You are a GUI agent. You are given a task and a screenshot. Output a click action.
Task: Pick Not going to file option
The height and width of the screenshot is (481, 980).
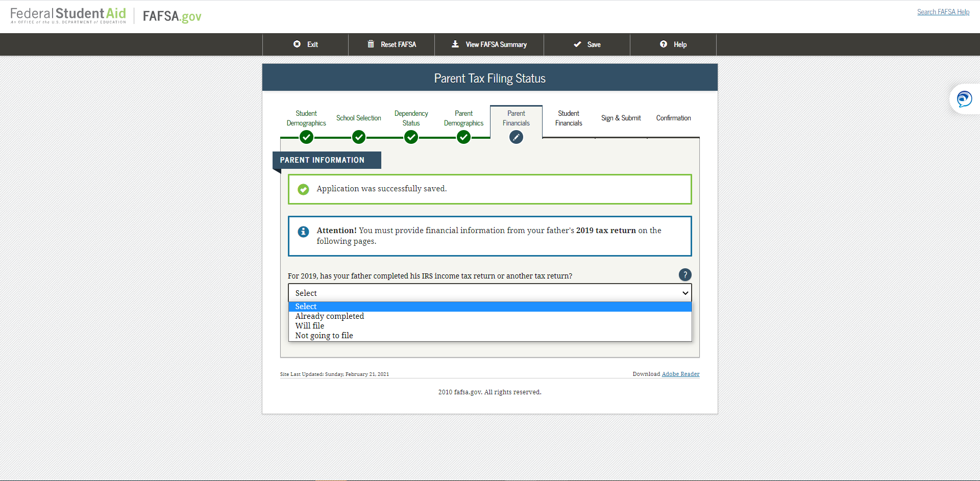click(324, 335)
